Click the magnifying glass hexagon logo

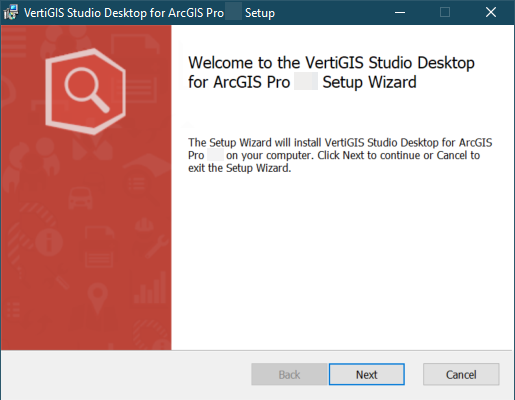tap(86, 91)
